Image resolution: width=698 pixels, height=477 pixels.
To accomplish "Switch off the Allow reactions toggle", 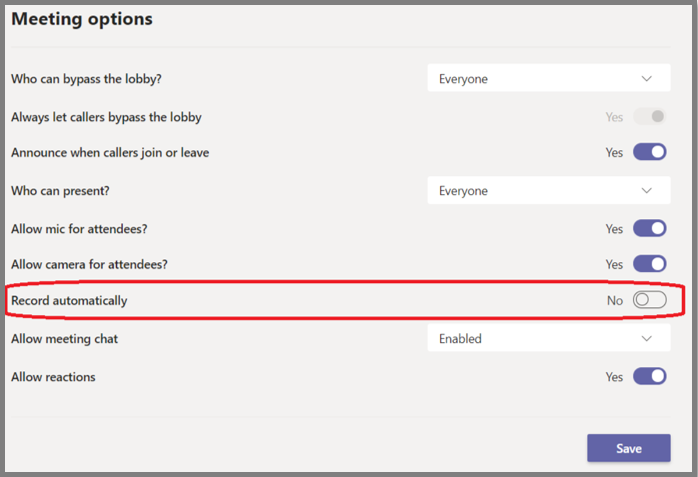I will coord(649,377).
